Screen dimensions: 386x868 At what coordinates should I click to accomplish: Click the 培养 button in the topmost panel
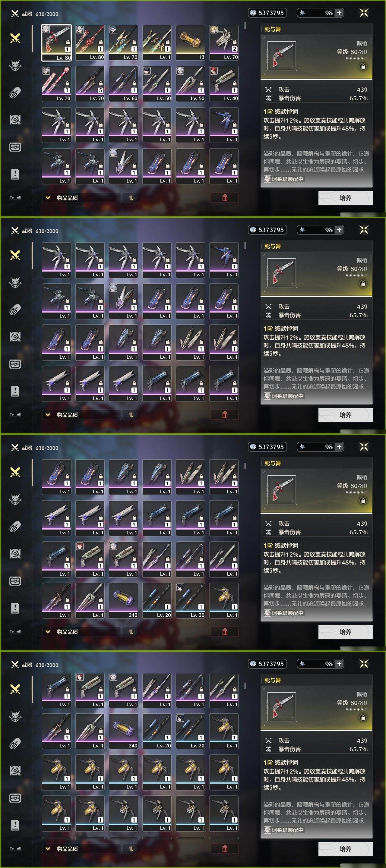coord(345,198)
